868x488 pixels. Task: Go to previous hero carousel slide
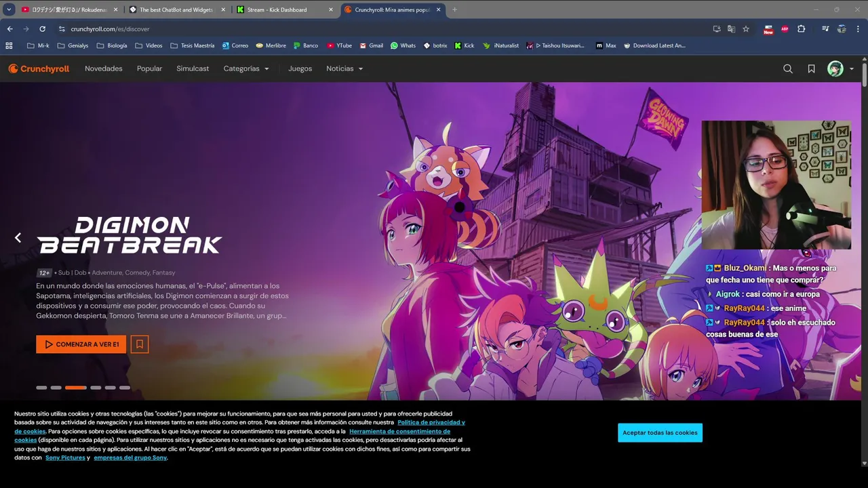[x=18, y=237]
